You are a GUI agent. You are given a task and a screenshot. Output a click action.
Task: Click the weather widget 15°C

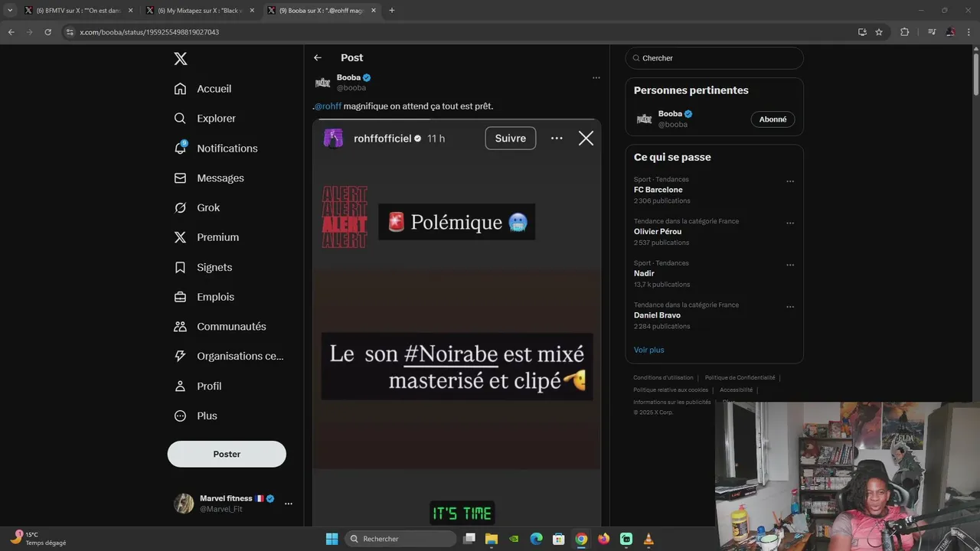[x=38, y=539]
